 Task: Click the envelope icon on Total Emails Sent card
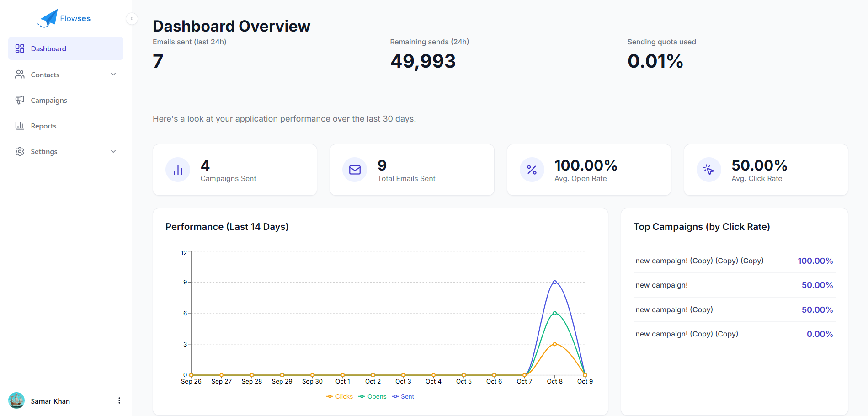(x=354, y=170)
